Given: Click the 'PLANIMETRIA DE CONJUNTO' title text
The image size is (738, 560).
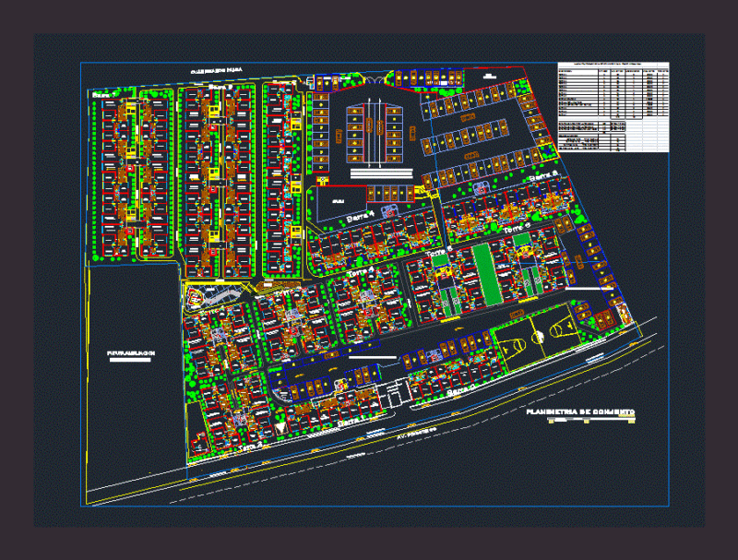Looking at the screenshot, I should click(x=580, y=411).
